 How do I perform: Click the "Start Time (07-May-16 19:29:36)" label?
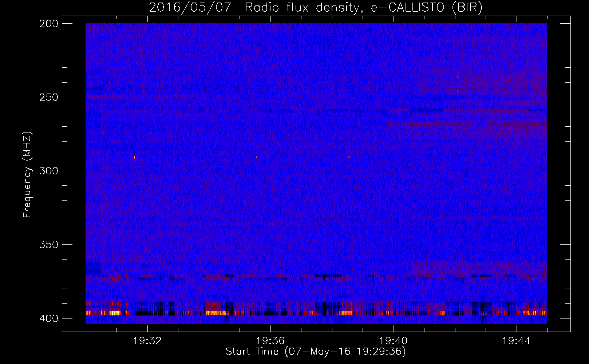[315, 352]
